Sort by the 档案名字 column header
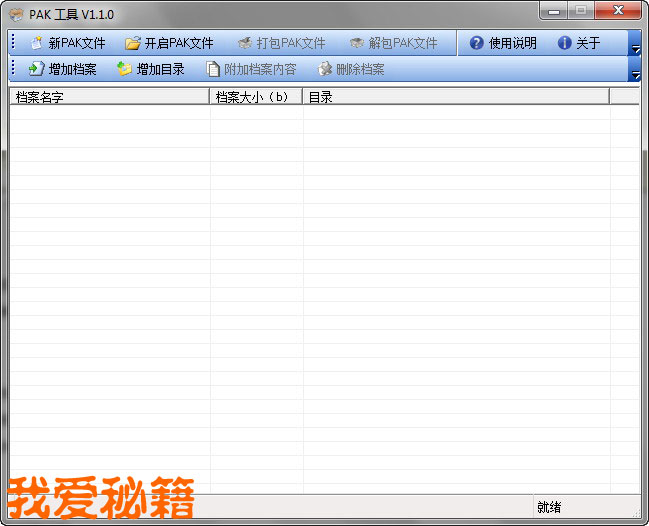Viewport: 649px width, 526px height. coord(110,97)
